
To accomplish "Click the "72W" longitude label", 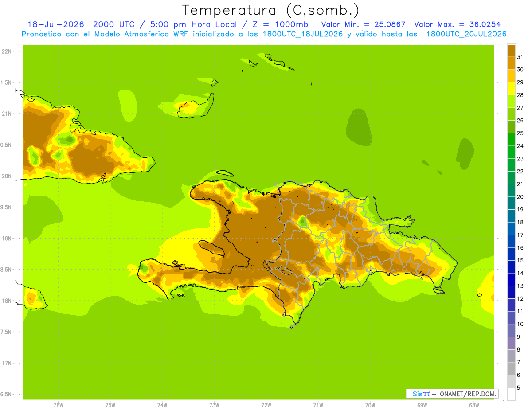I will 266,405.
